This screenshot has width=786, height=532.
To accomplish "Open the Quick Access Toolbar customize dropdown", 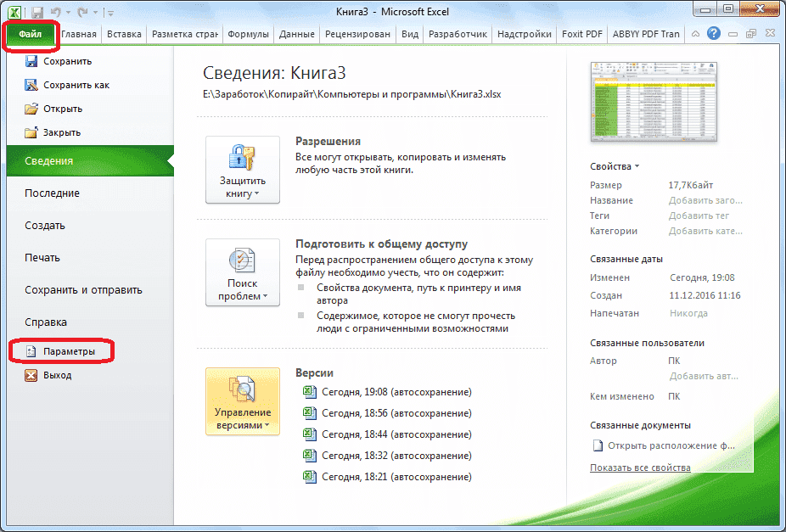I will point(110,13).
